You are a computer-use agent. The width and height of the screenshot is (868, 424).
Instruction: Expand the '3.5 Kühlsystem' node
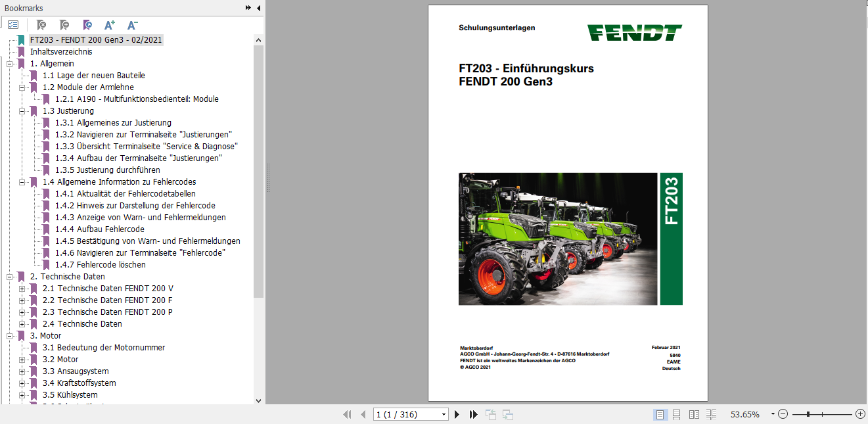point(22,395)
